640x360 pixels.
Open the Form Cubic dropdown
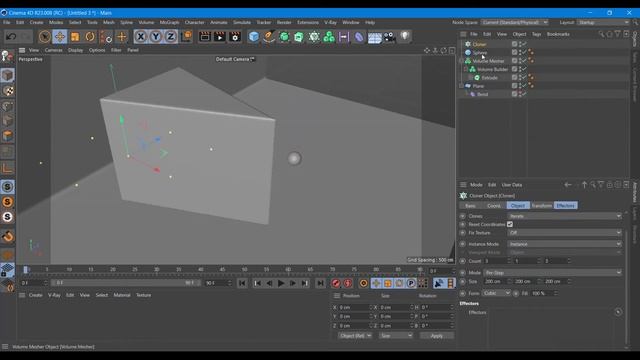pyautogui.click(x=496, y=293)
